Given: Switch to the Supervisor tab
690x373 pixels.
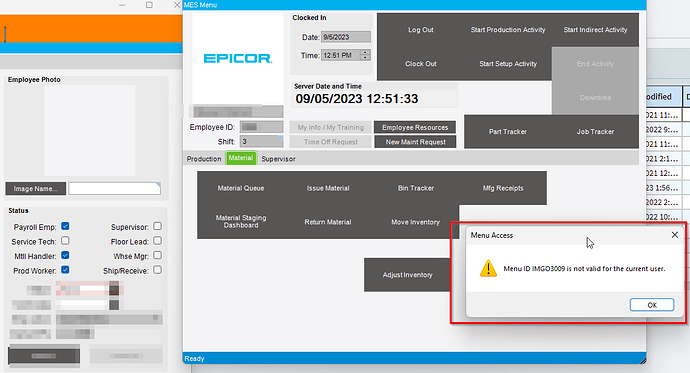Looking at the screenshot, I should pyautogui.click(x=278, y=159).
